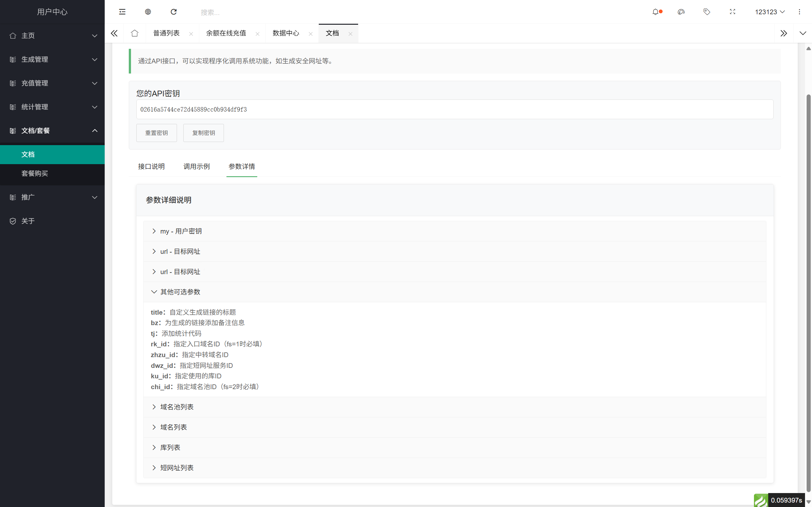Click the tag icon in top bar
The width and height of the screenshot is (812, 507).
click(x=707, y=12)
